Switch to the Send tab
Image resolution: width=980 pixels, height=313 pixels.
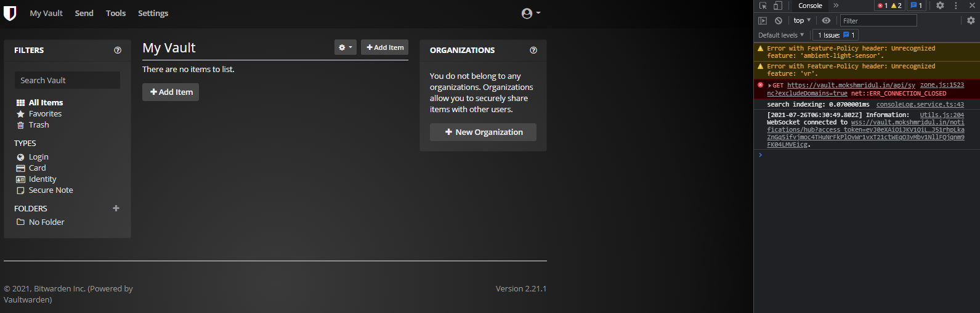[84, 13]
